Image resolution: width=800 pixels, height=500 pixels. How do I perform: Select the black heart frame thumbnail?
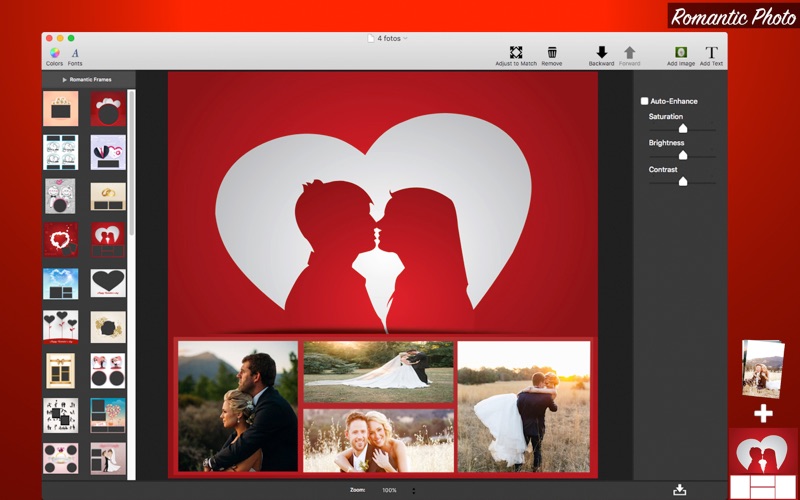(108, 283)
